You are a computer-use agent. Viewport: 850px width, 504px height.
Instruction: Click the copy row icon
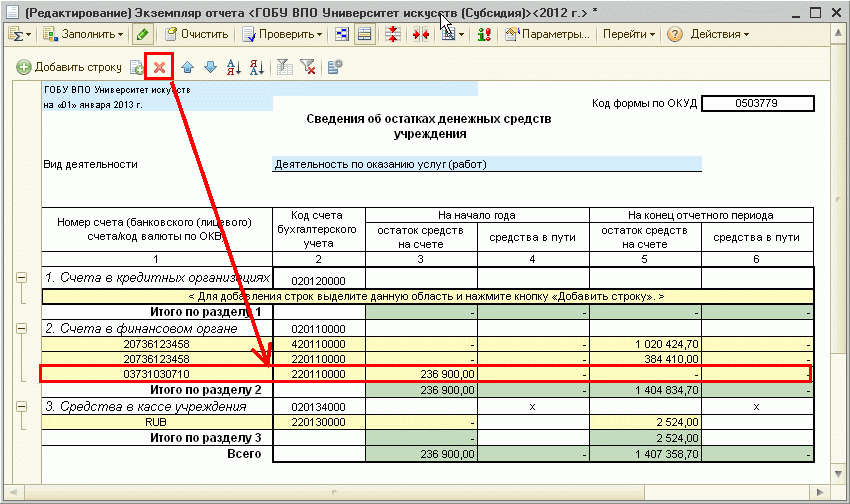pos(136,67)
